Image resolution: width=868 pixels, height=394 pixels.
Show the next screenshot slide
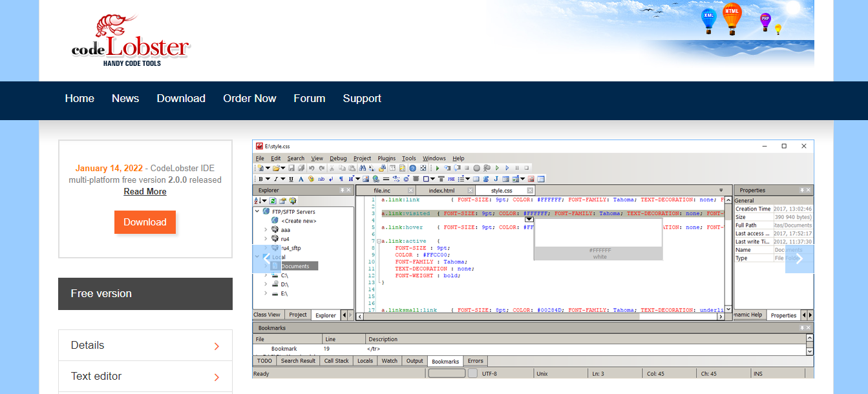[799, 258]
